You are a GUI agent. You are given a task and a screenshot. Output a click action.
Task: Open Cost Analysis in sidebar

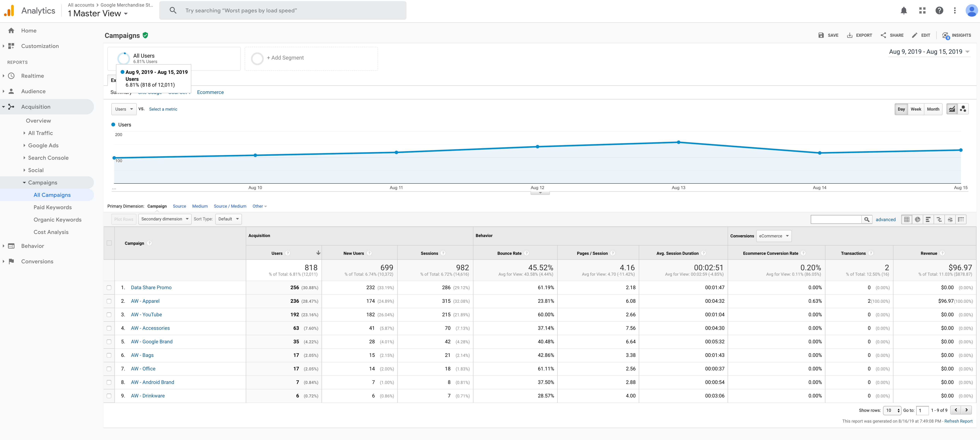[x=51, y=232]
